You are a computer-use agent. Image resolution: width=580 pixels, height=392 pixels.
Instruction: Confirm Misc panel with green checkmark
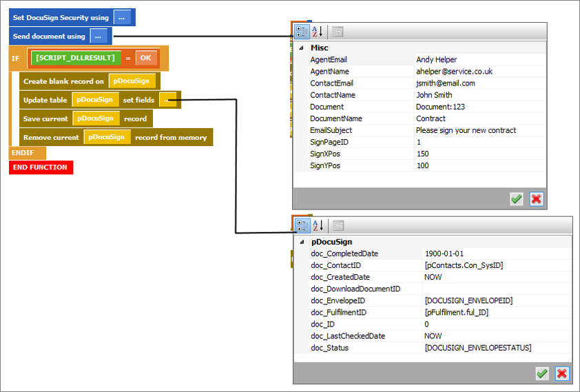[x=517, y=199]
